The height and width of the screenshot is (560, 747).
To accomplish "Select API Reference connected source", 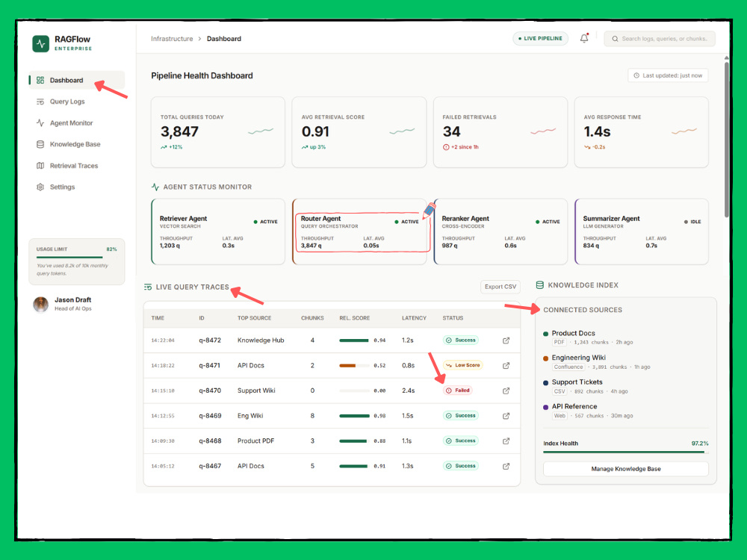I will tap(625, 411).
